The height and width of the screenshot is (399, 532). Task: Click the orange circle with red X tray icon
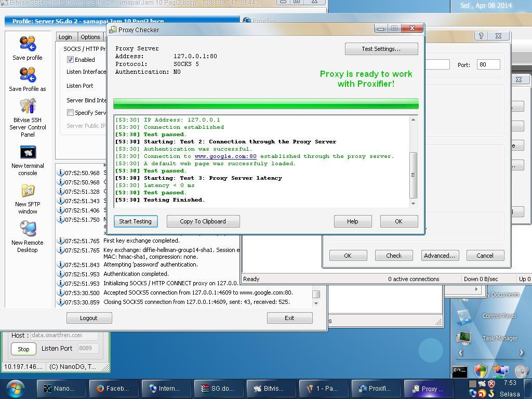point(482,394)
